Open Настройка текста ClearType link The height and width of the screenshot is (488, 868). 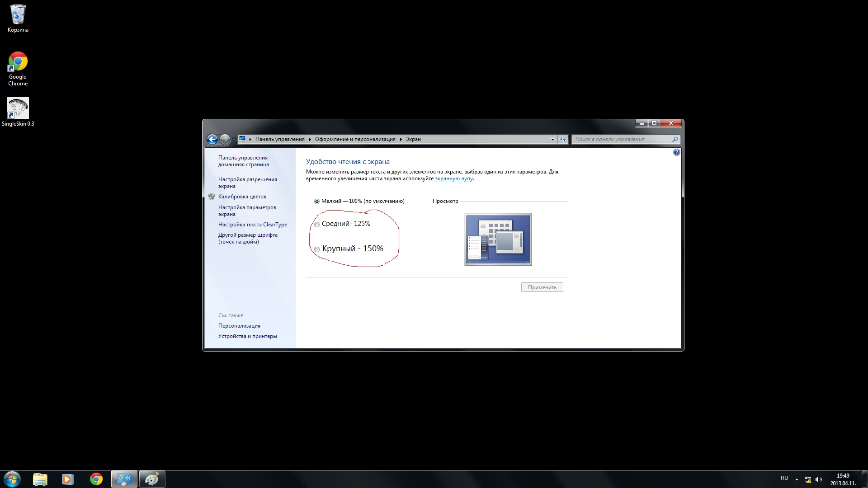[252, 225]
